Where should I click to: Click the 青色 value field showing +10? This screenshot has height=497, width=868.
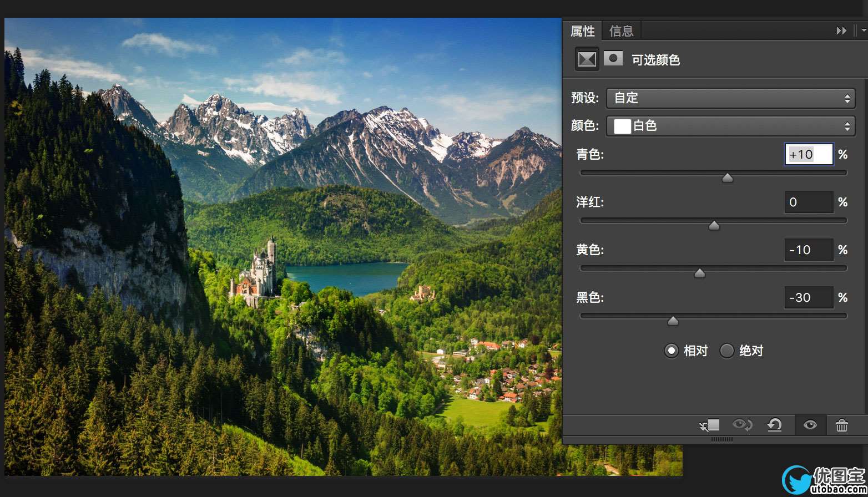[809, 154]
